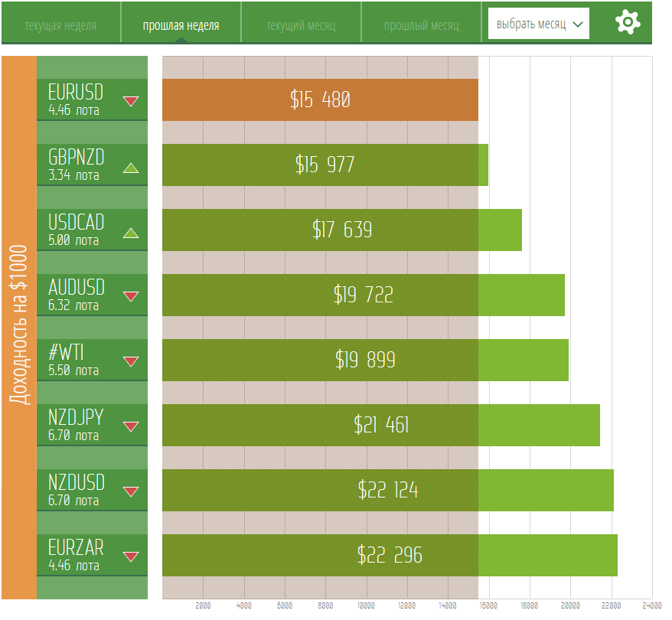The image size is (672, 620).
Task: Click the red down arrow beside EURZAR
Action: point(131,557)
